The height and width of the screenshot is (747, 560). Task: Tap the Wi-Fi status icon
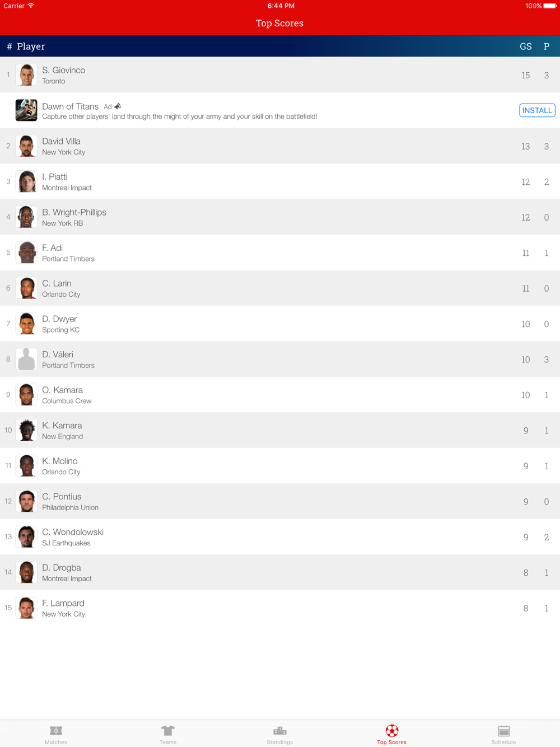(31, 6)
